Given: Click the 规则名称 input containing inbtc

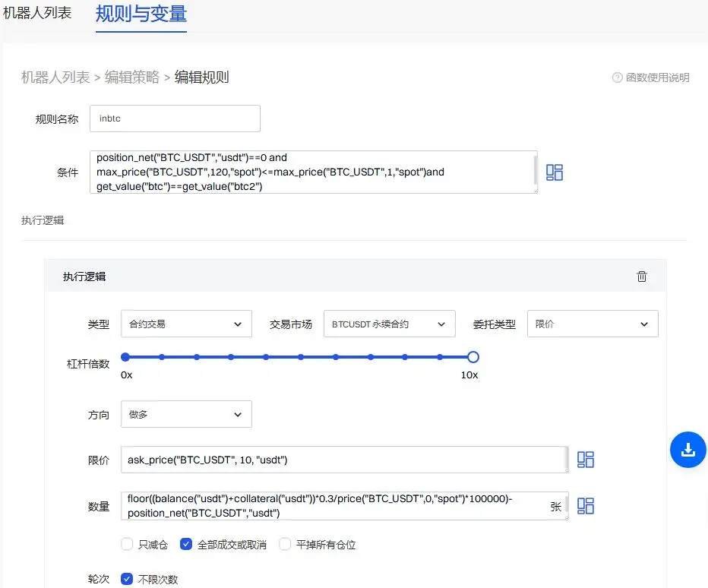Looking at the screenshot, I should [x=175, y=119].
